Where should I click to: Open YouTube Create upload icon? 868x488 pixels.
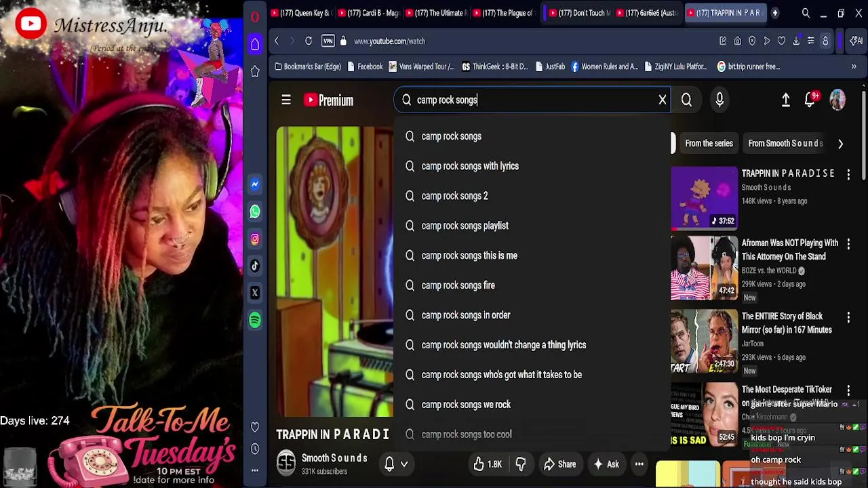pos(786,100)
